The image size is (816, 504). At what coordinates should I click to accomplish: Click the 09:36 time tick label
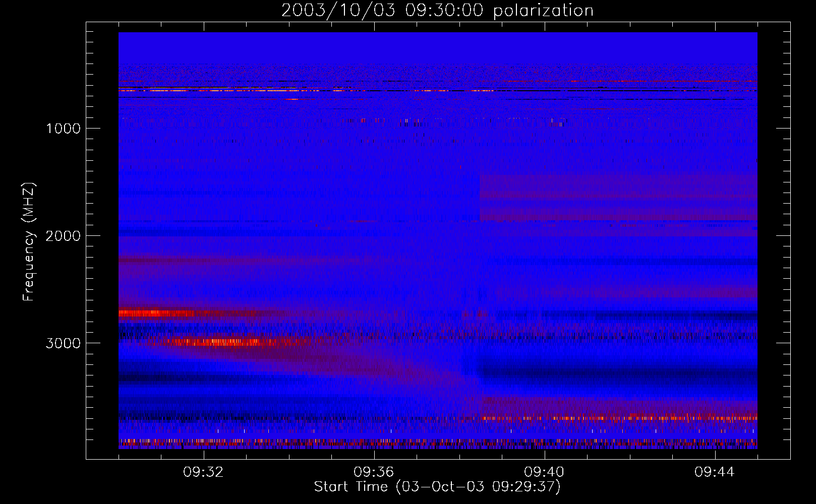tap(374, 472)
